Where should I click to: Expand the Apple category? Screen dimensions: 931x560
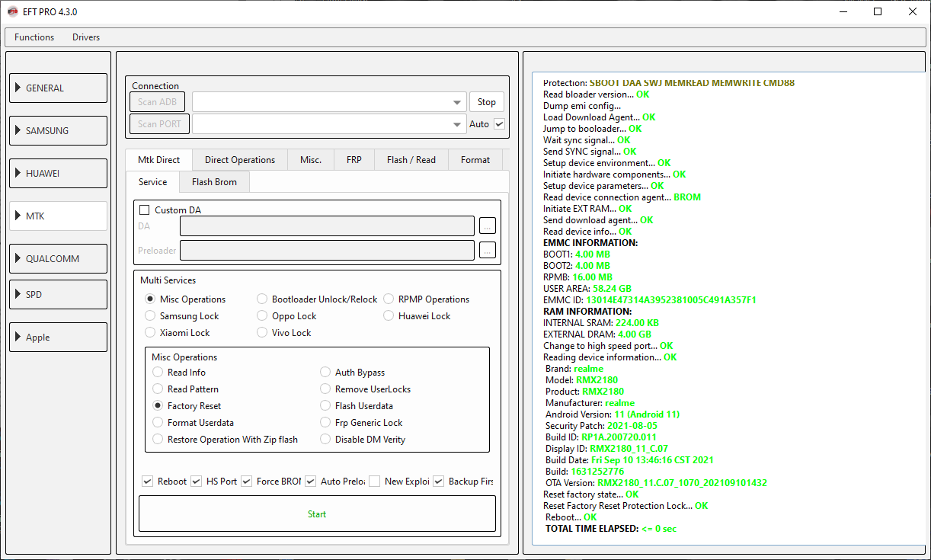pos(58,337)
